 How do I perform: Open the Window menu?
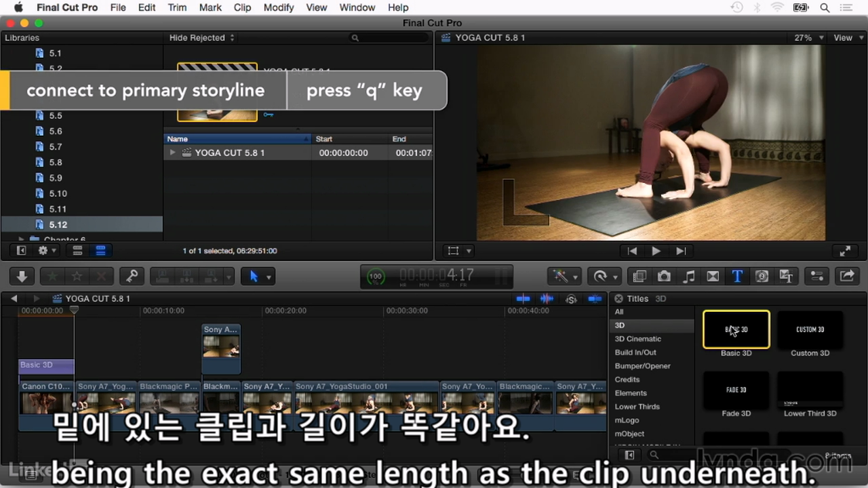point(357,7)
